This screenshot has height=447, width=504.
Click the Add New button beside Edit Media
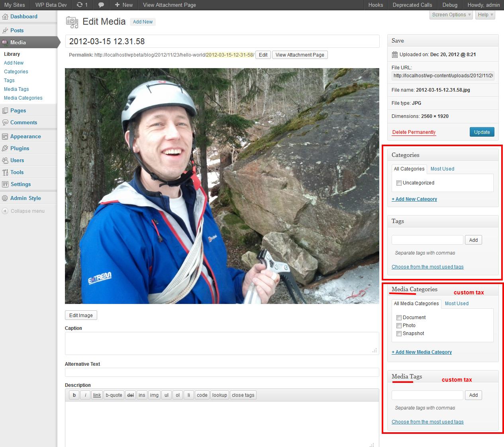(143, 22)
